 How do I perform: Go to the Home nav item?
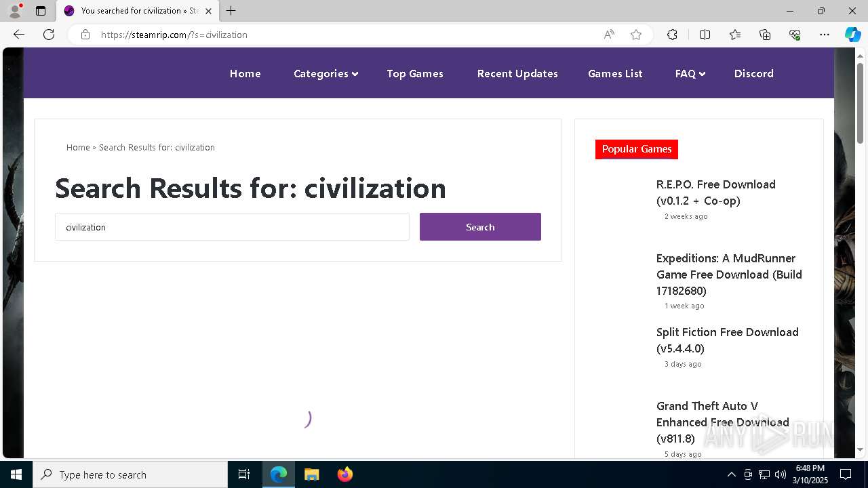245,73
